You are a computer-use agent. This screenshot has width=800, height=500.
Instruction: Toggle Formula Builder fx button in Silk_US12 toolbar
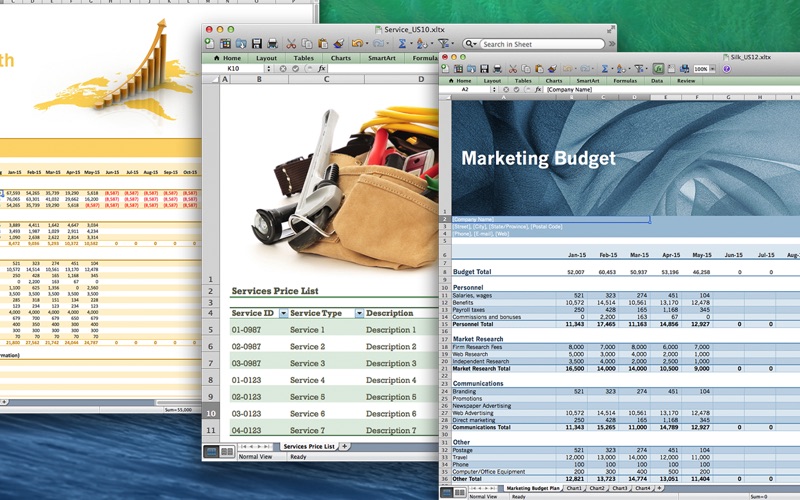[x=659, y=69]
